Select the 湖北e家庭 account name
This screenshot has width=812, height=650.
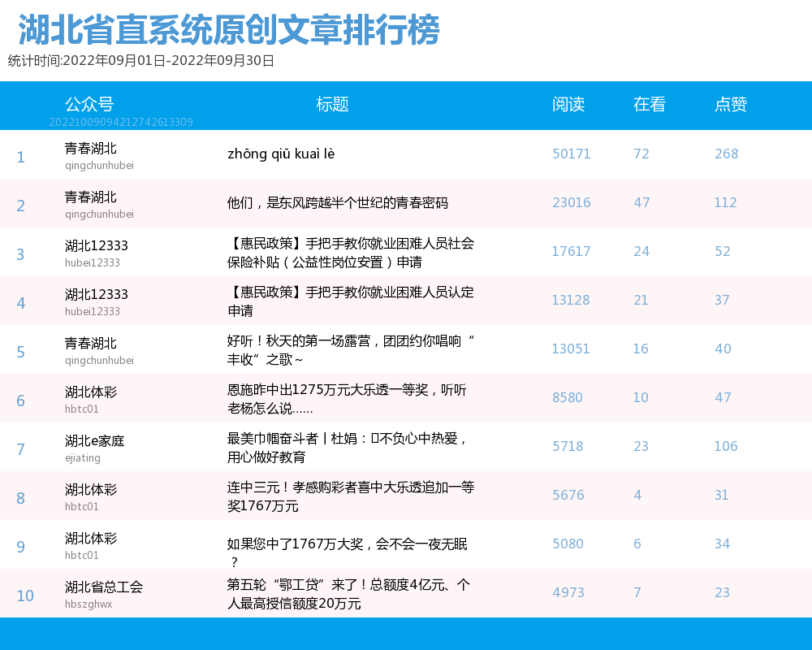point(95,441)
